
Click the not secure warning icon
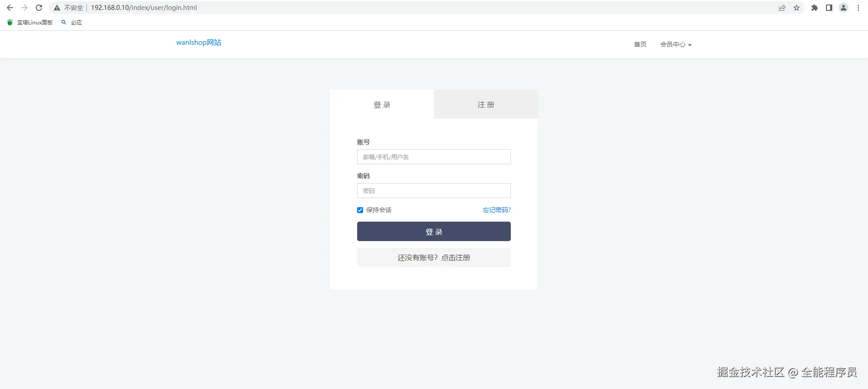click(57, 8)
